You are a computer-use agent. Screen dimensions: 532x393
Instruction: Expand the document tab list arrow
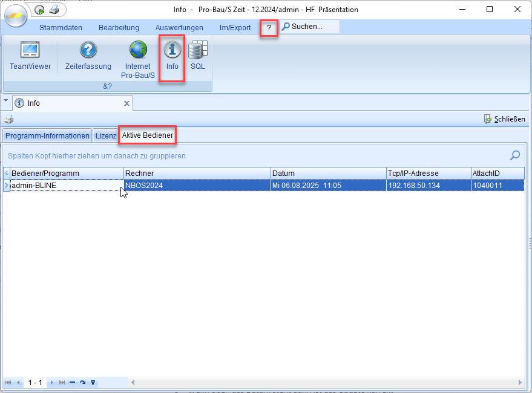point(6,102)
